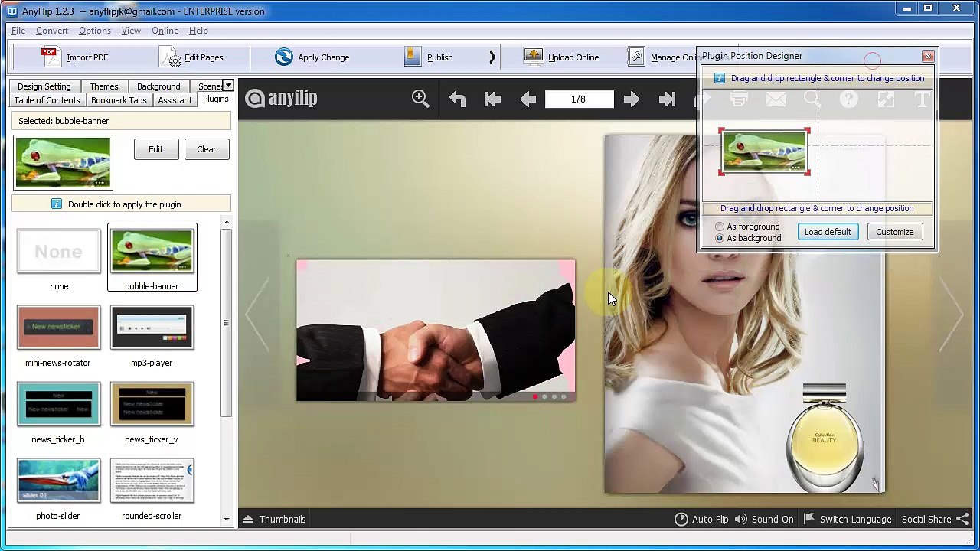Click the Clear plugin button

[206, 149]
